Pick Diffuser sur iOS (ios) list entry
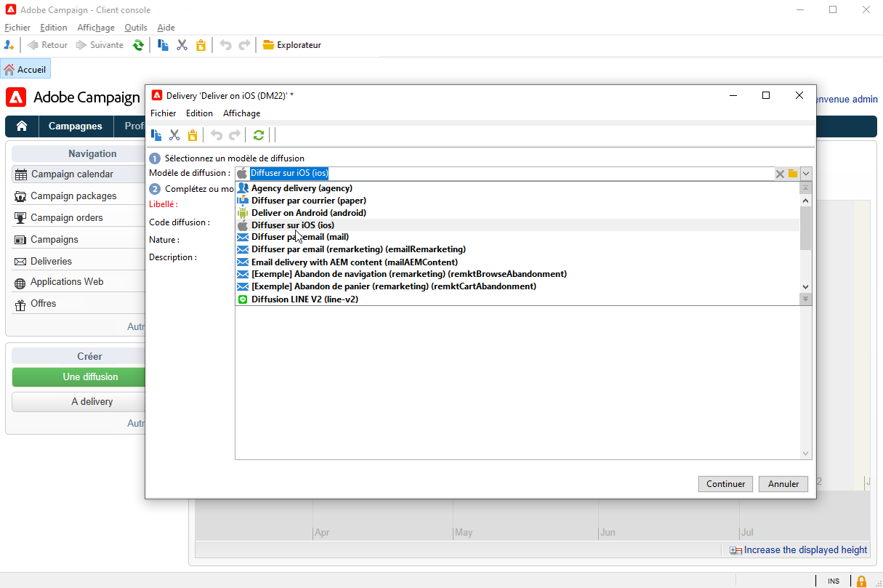The image size is (883, 588). click(517, 225)
